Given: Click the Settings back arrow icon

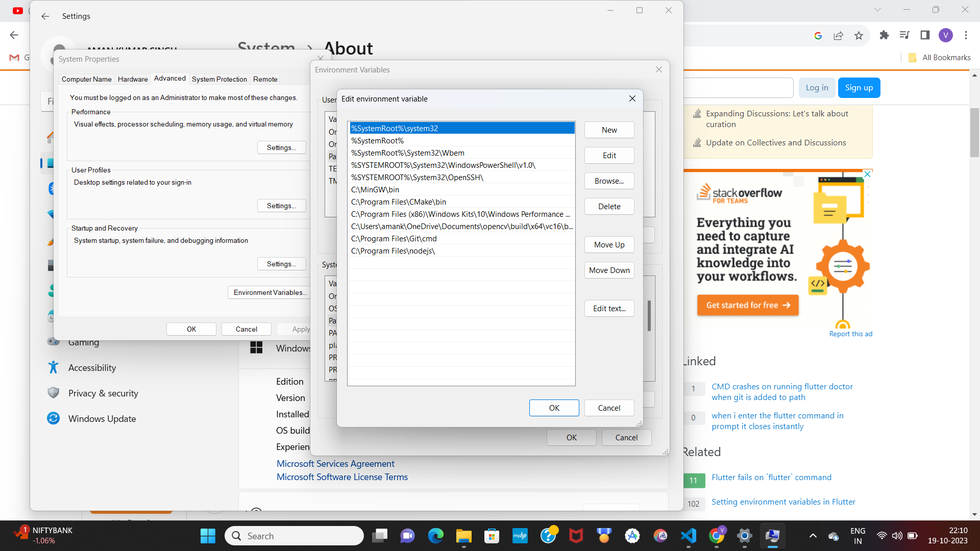Looking at the screenshot, I should click(x=45, y=16).
